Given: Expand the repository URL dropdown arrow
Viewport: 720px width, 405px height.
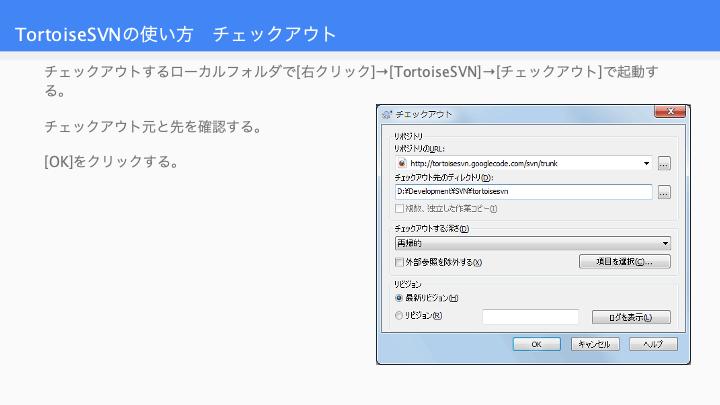Looking at the screenshot, I should [647, 163].
